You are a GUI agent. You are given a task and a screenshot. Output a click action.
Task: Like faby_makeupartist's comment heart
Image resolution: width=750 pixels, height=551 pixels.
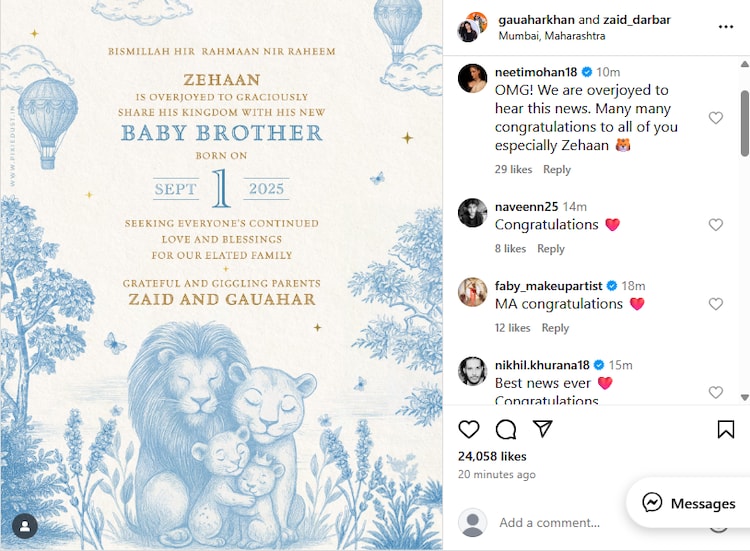click(716, 304)
